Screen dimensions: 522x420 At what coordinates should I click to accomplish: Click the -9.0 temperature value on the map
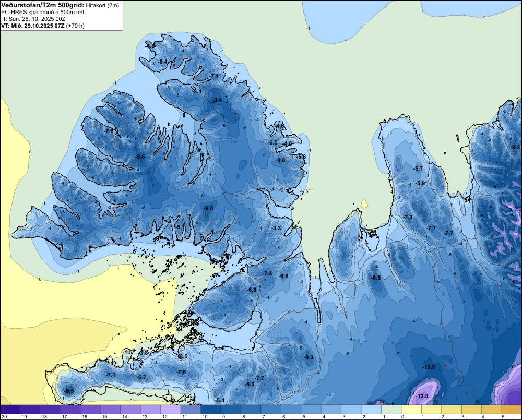(208, 208)
